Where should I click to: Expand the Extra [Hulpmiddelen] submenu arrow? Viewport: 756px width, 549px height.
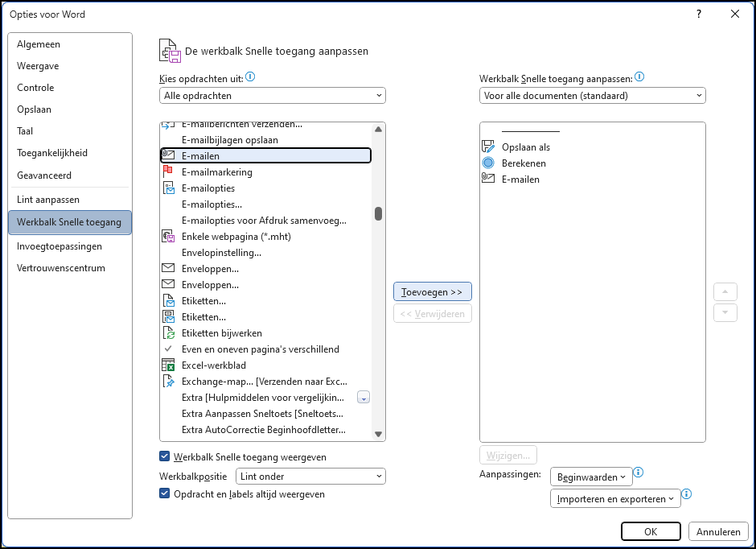click(364, 398)
